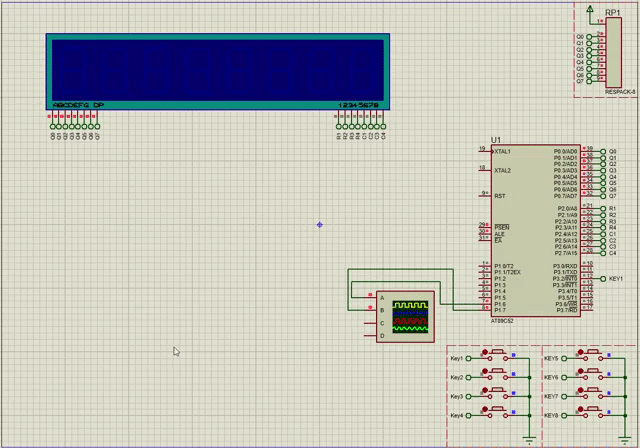Click the Q7 terminal beside RP1
This screenshot has height=448, width=640.
pyautogui.click(x=589, y=81)
